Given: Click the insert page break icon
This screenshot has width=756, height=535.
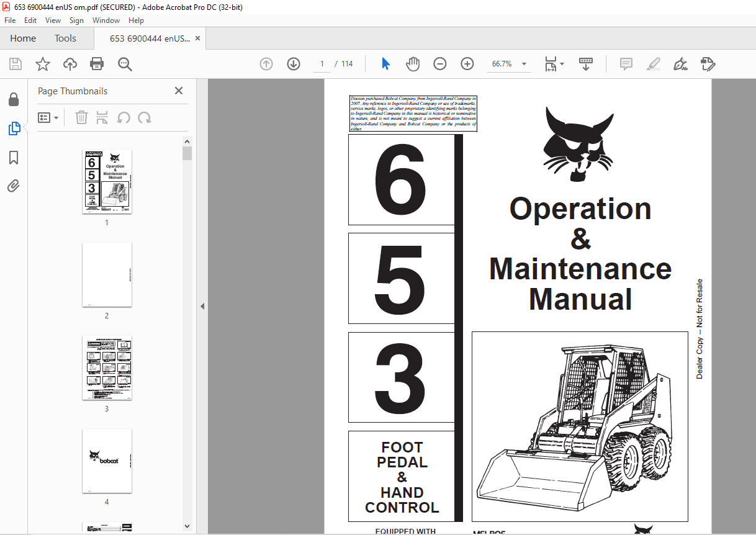Looking at the screenshot, I should click(102, 117).
